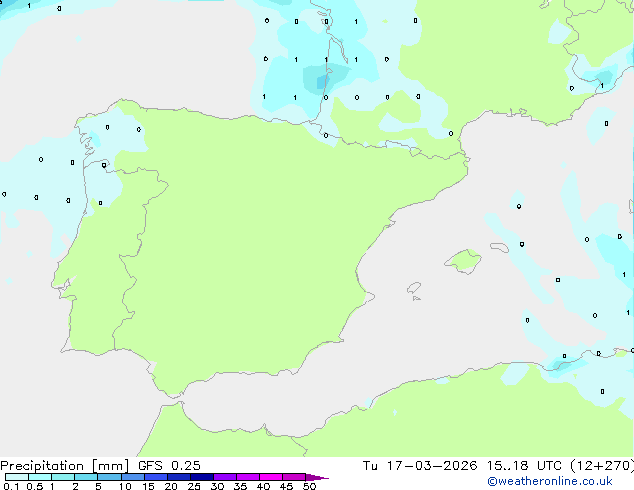Click the '(12+270)' forecast run text
This screenshot has width=634, height=490.
click(x=602, y=466)
